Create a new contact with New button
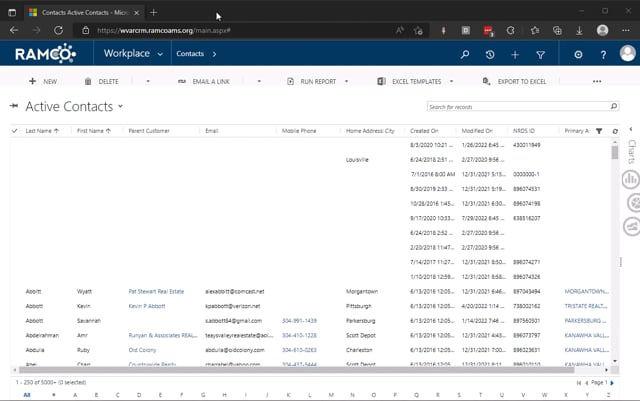Viewport: 640px width, 401px height. coord(41,81)
